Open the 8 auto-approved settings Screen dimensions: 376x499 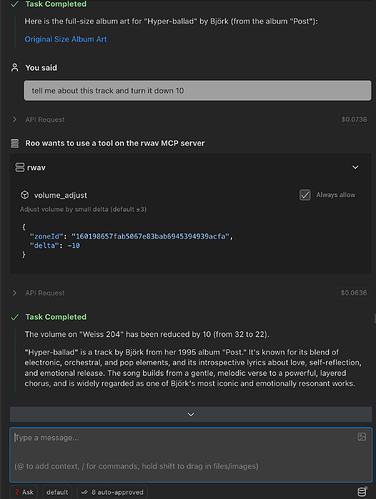click(x=112, y=492)
